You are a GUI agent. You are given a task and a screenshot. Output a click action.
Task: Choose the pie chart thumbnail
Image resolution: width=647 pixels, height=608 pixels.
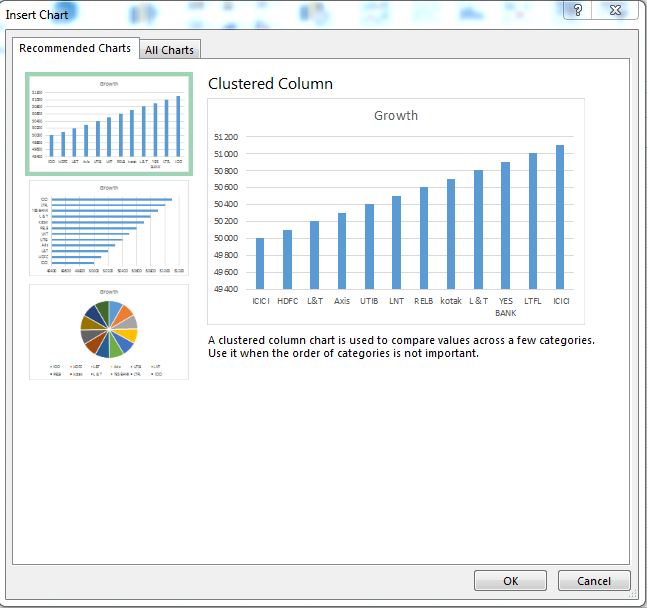pos(109,332)
